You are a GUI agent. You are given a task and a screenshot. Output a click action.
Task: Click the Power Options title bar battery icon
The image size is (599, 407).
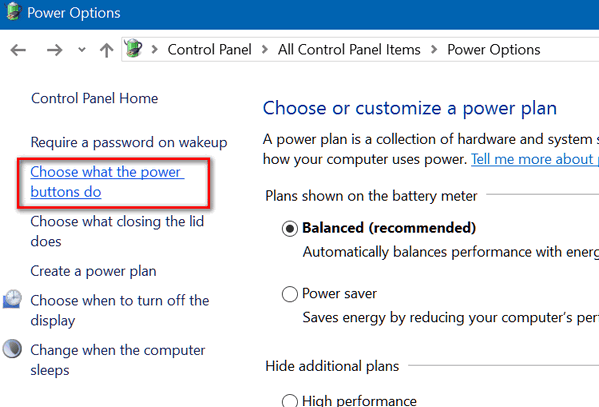pyautogui.click(x=13, y=11)
